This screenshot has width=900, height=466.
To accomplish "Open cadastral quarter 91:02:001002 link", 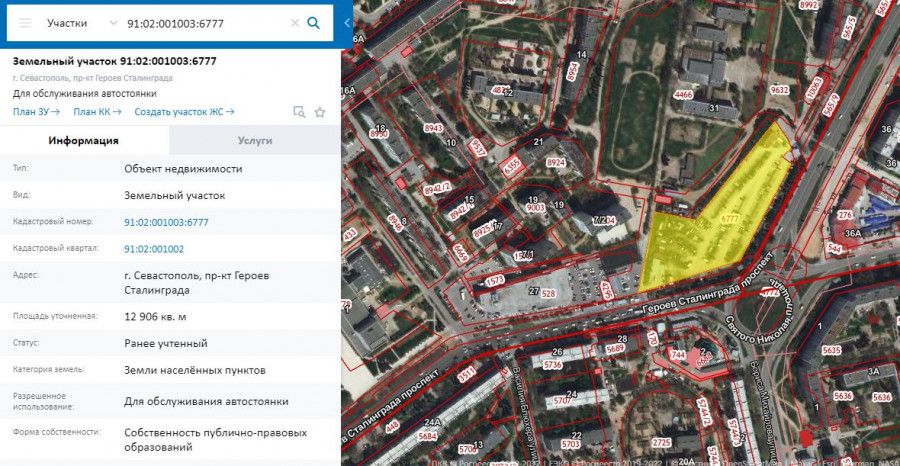I will coord(154,249).
